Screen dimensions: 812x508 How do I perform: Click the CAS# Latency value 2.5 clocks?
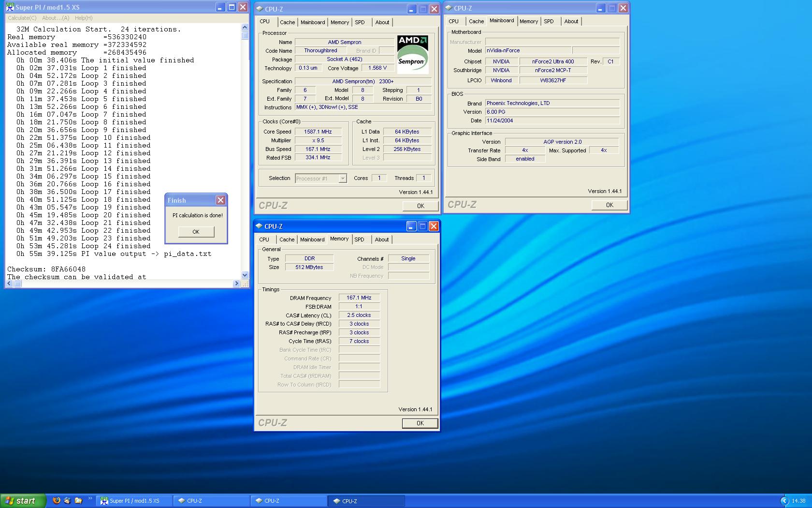[359, 315]
